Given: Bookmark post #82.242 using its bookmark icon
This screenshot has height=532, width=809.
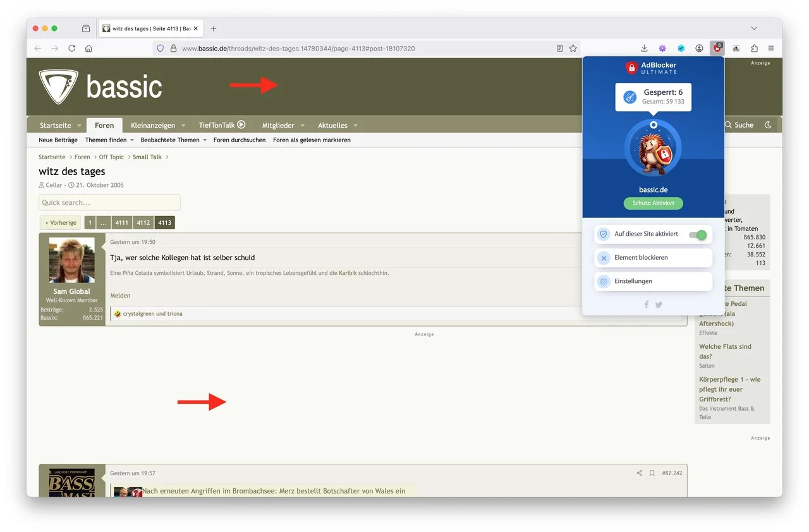Looking at the screenshot, I should tap(652, 473).
